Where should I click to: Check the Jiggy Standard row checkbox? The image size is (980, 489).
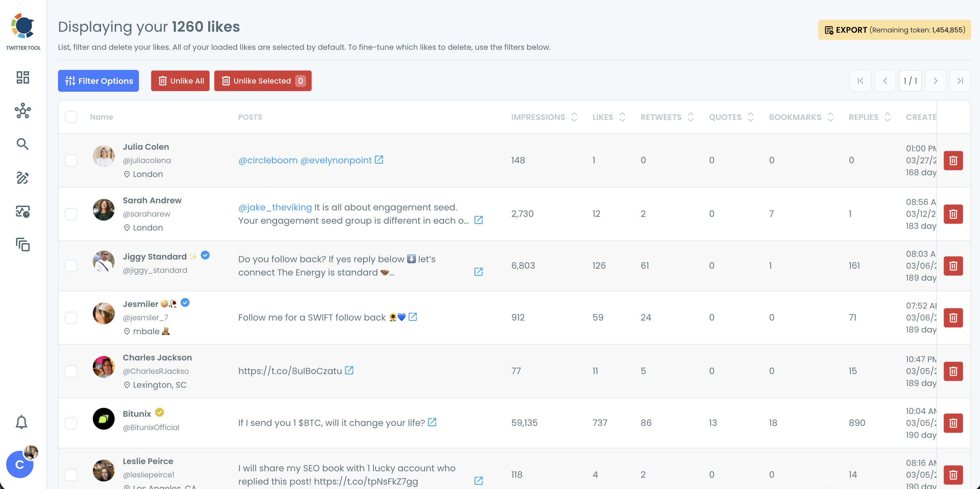pyautogui.click(x=71, y=266)
